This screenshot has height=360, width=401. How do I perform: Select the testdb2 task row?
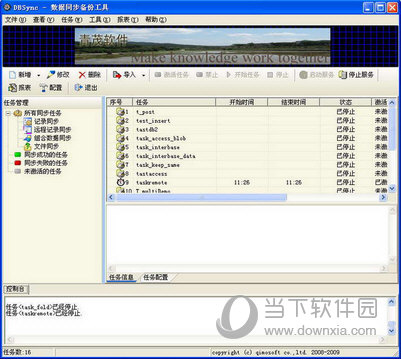(248, 129)
